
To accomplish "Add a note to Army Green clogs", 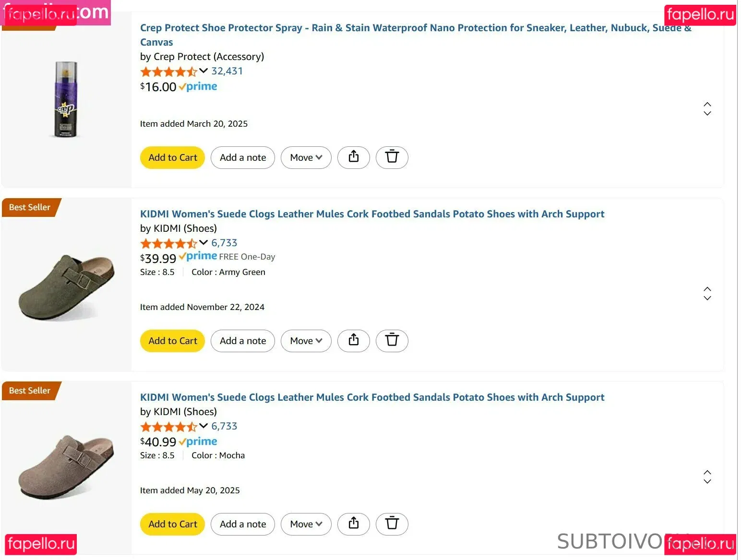I will tap(242, 341).
